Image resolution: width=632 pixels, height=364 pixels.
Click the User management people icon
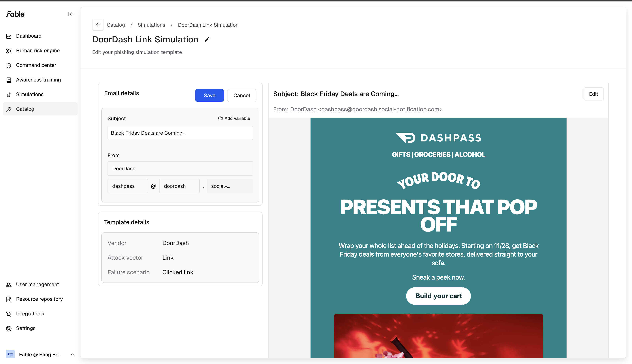9,285
